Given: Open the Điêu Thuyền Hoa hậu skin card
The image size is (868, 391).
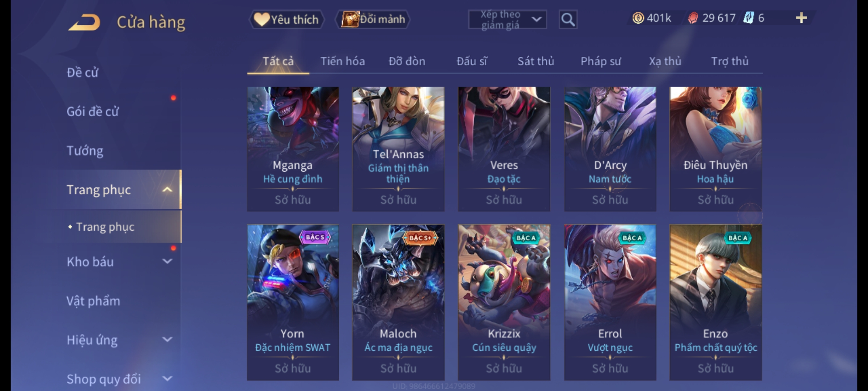Looking at the screenshot, I should tap(716, 149).
